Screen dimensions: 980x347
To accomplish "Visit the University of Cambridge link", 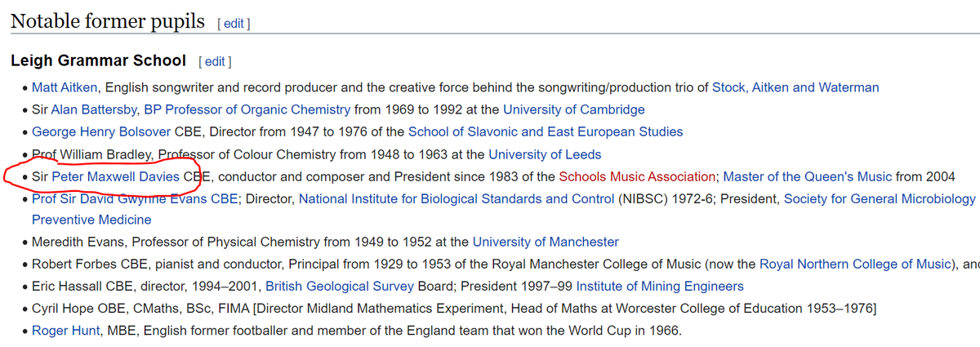I will pos(573,109).
